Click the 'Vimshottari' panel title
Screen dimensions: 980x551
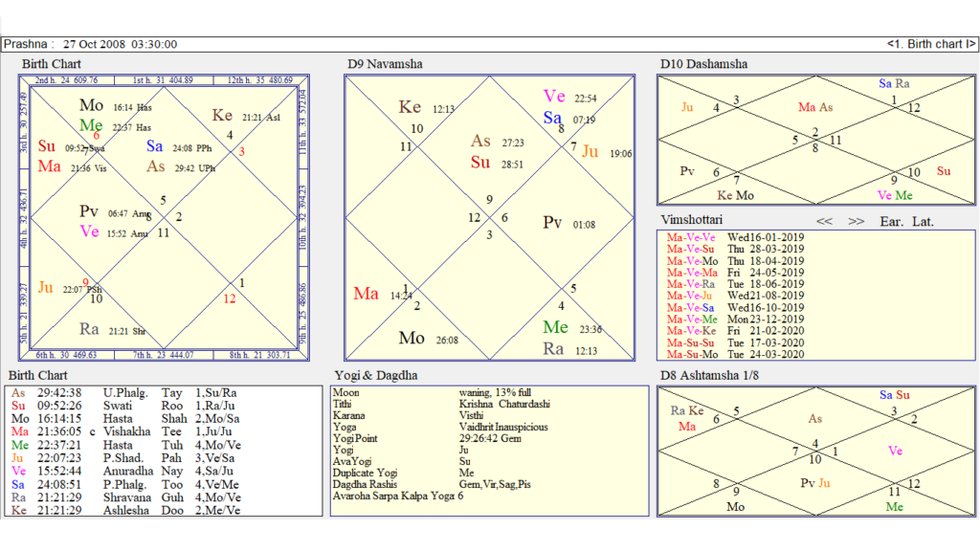(691, 220)
